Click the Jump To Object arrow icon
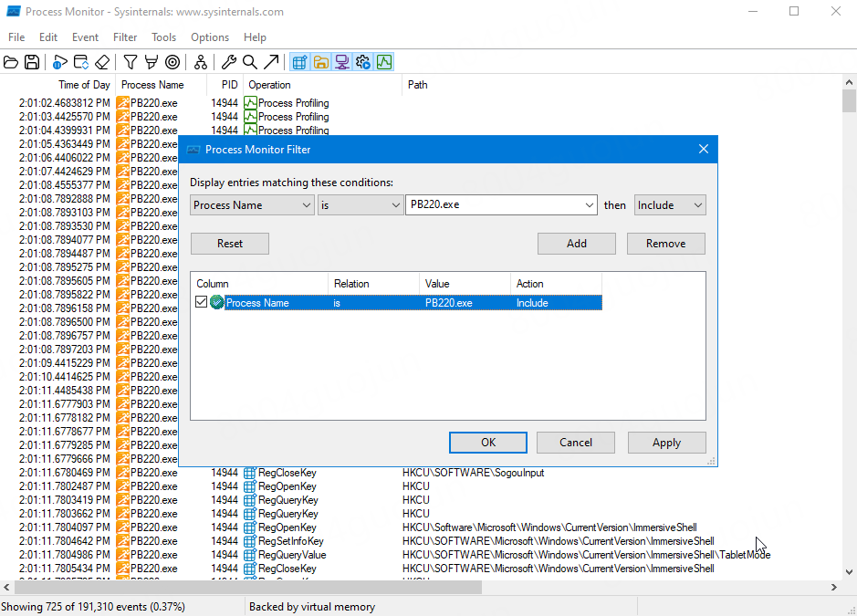This screenshot has width=857, height=616. tap(271, 62)
